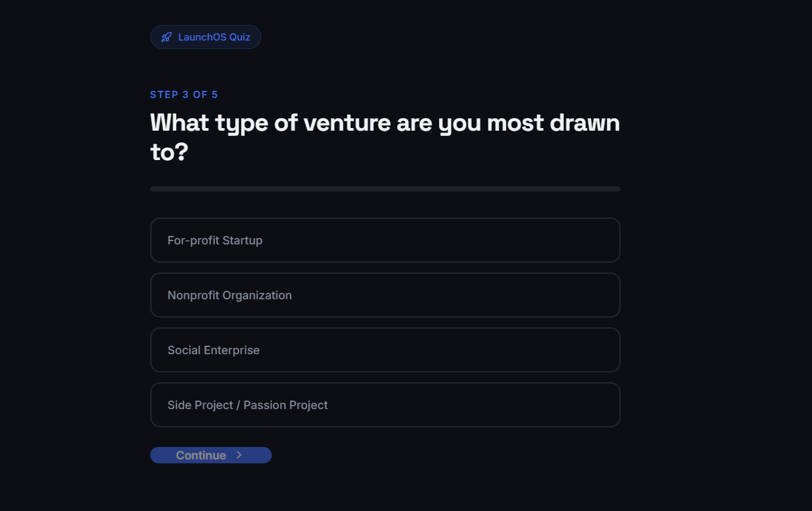Toggle the For-profit Startup answer card

[x=385, y=240]
